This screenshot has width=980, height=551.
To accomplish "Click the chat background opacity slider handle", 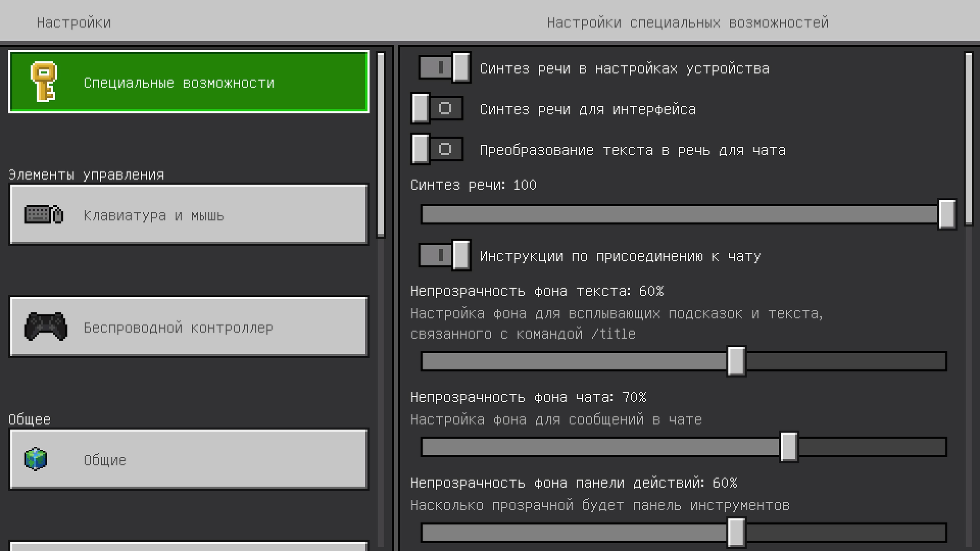I will click(789, 447).
